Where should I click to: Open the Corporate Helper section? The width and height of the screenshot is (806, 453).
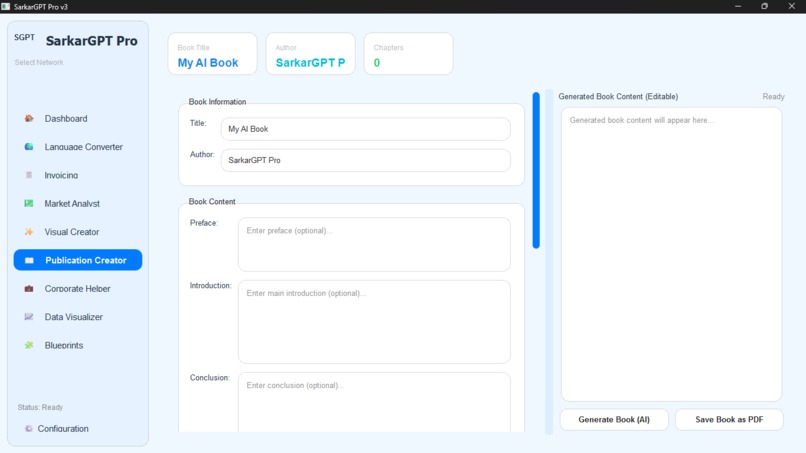(78, 288)
